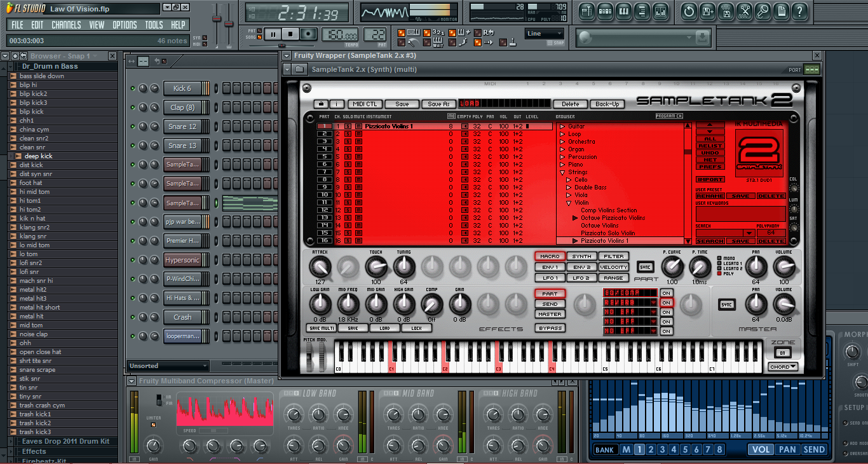The height and width of the screenshot is (464, 868).
Task: Toggle the REVERB effect ON button
Action: pyautogui.click(x=666, y=303)
